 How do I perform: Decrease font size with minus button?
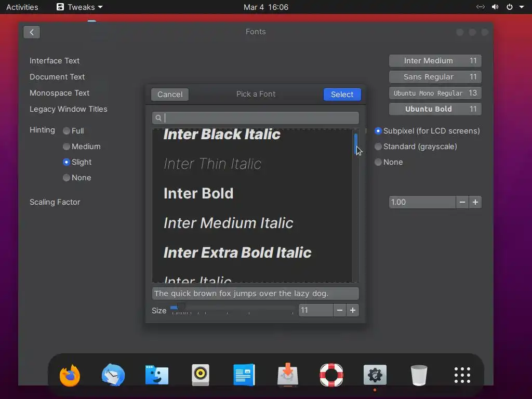point(340,310)
